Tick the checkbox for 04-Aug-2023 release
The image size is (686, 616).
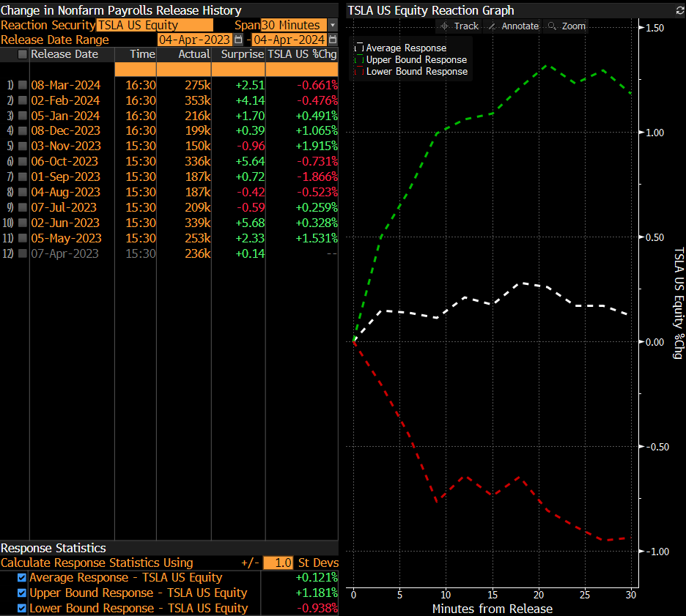coord(22,192)
